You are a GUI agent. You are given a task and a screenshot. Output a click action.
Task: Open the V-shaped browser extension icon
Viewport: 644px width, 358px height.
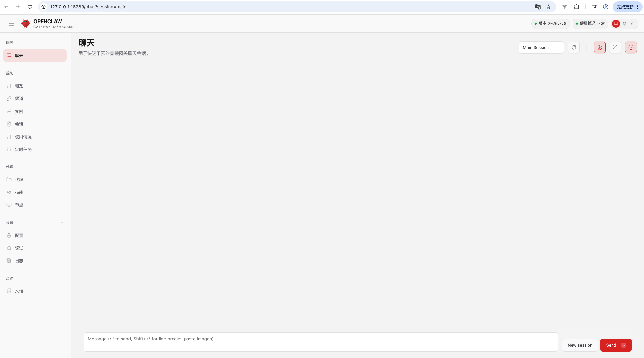[565, 7]
